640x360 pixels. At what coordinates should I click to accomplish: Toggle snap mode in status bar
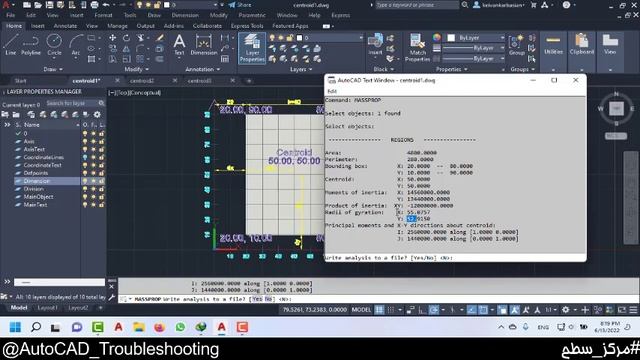click(x=391, y=310)
